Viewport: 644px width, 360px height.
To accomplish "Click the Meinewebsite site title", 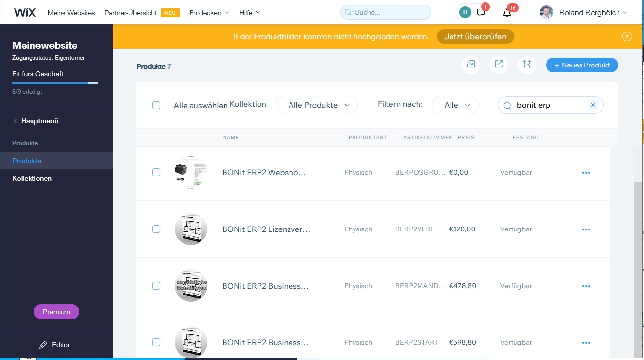I will [45, 45].
